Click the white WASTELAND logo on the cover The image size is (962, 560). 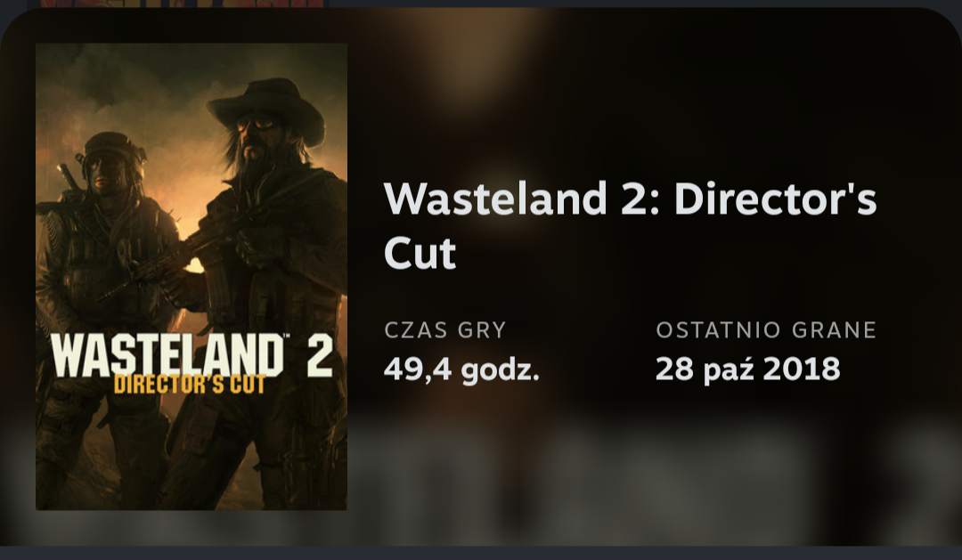tap(168, 354)
